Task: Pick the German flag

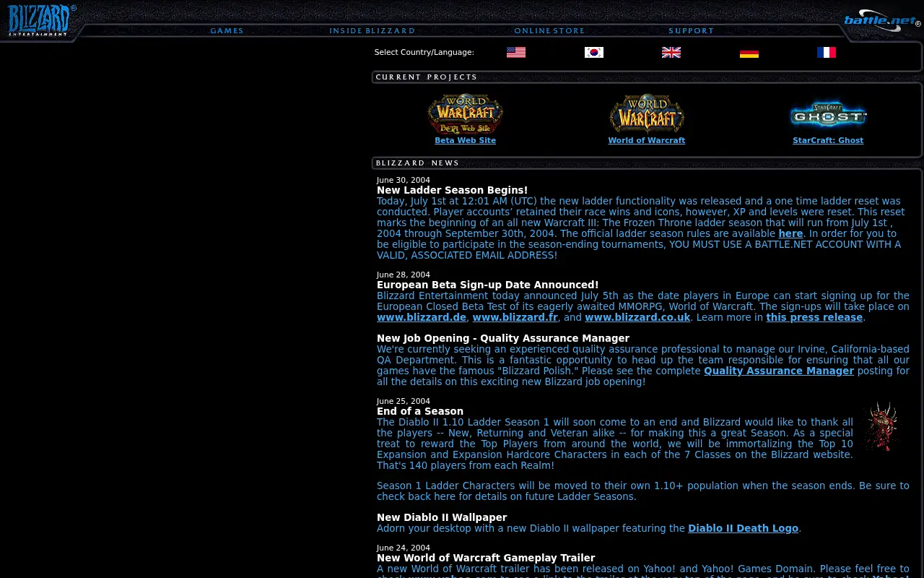Action: (x=749, y=52)
